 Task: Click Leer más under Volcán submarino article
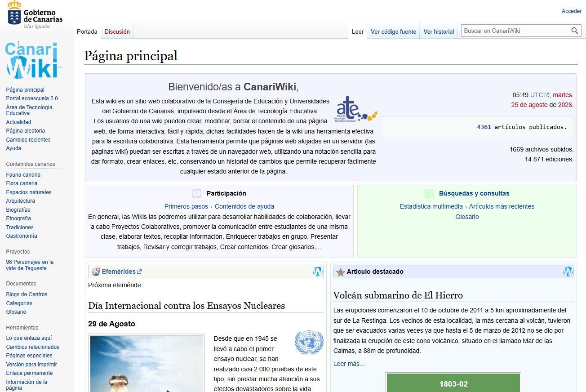tap(349, 364)
